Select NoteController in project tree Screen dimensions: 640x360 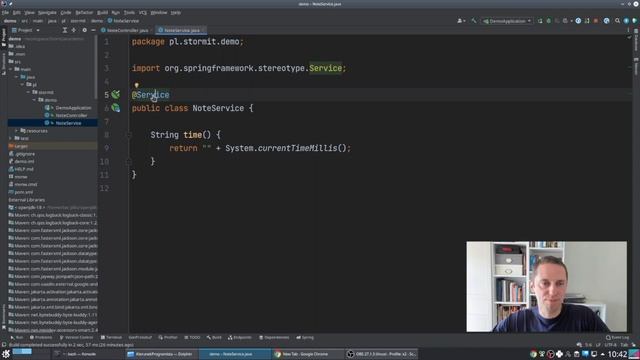71,116
